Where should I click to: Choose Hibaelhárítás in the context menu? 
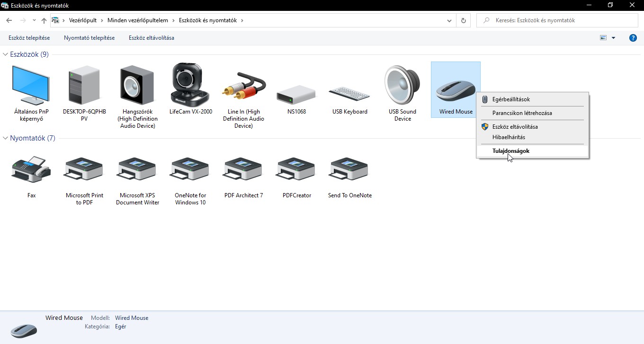coord(509,137)
